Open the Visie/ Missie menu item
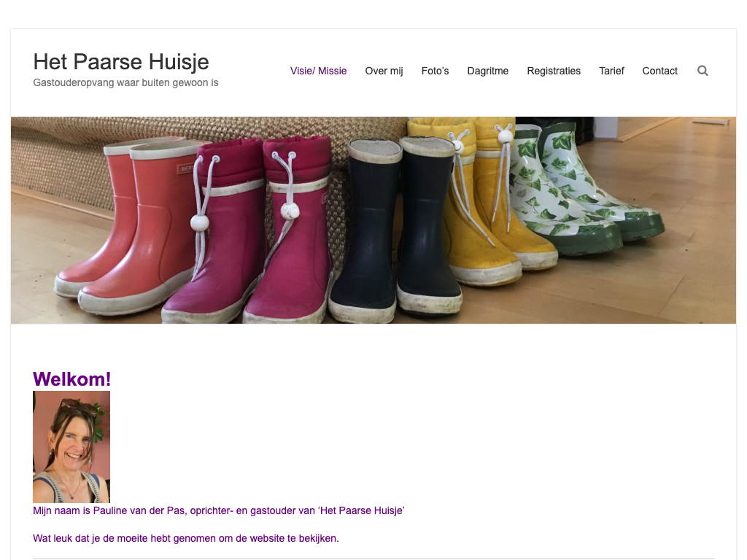 [318, 71]
